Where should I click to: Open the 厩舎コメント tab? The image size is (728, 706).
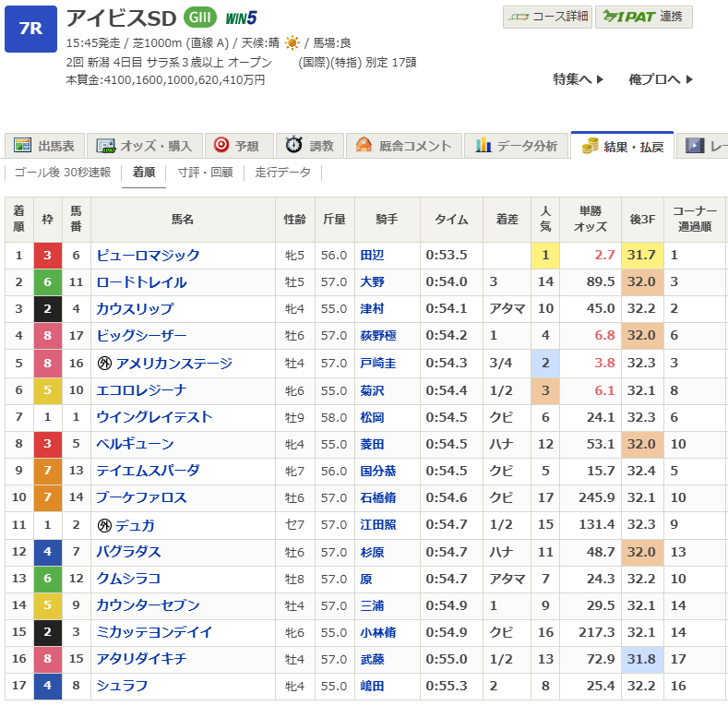click(404, 146)
